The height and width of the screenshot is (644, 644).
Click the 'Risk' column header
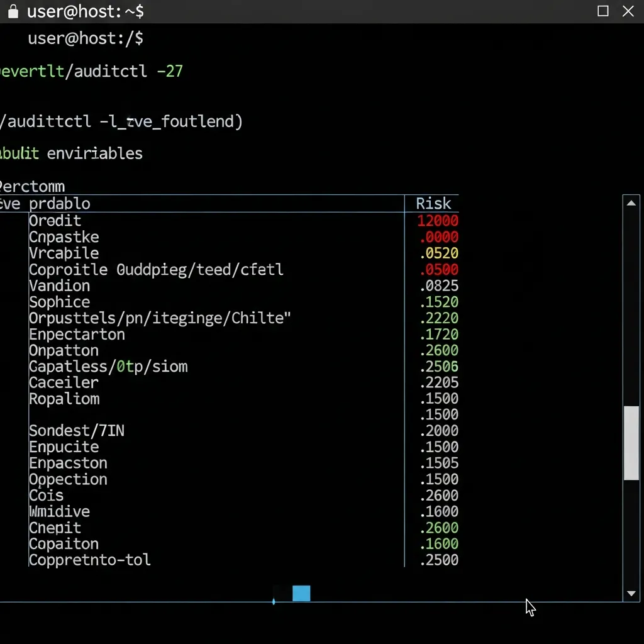point(433,203)
